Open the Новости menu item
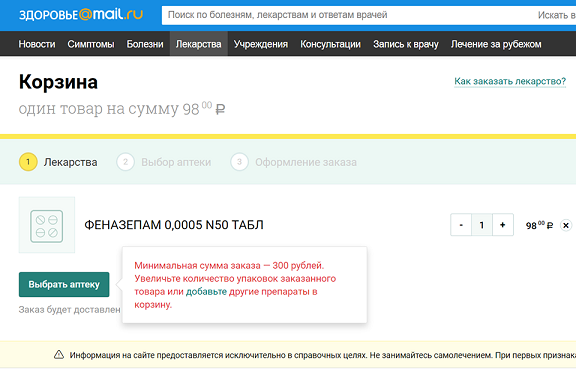576x374 pixels. 37,44
